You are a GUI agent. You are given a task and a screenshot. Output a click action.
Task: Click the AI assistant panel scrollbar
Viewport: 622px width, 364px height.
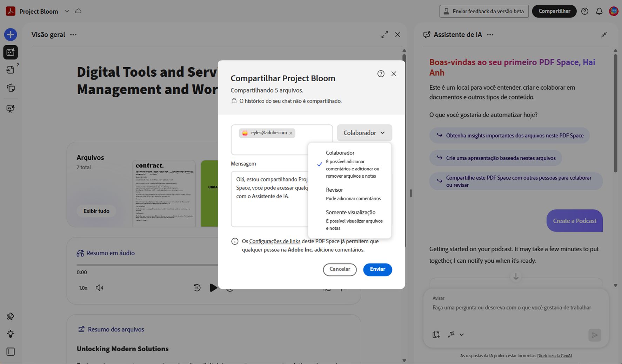click(615, 113)
